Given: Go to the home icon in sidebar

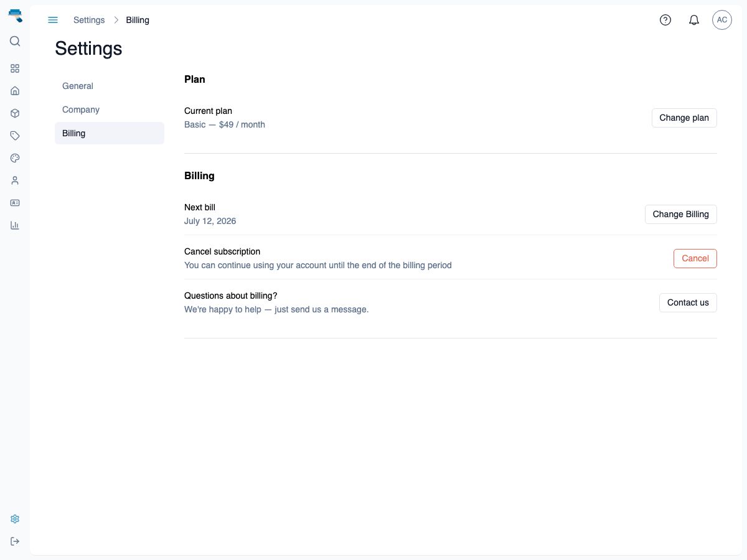Looking at the screenshot, I should (x=15, y=91).
